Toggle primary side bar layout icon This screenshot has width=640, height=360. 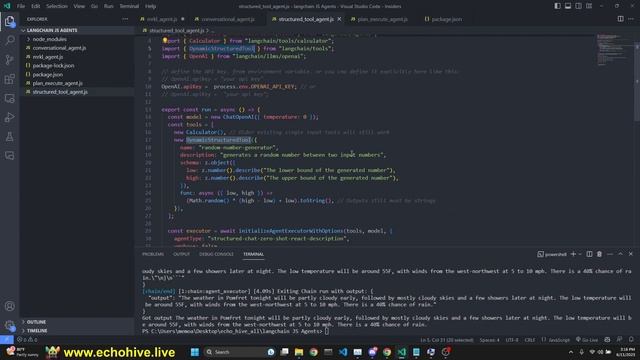558,6
